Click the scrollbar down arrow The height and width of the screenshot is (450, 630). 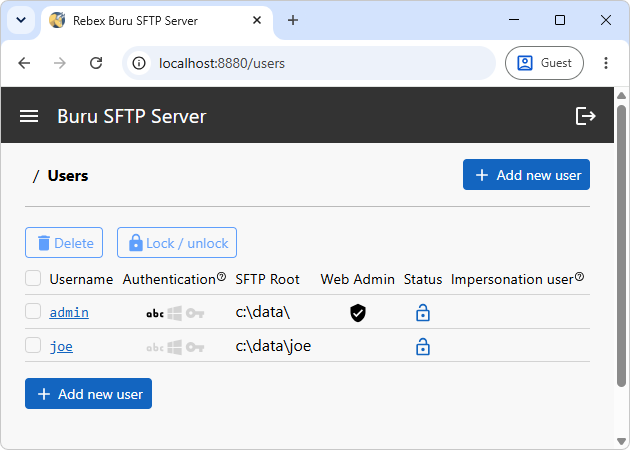tap(622, 442)
